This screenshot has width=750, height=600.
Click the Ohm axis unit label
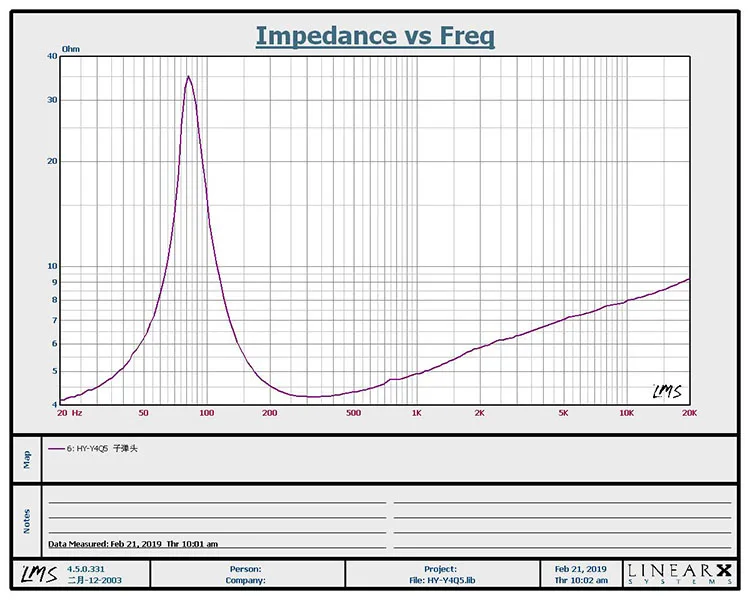point(71,49)
